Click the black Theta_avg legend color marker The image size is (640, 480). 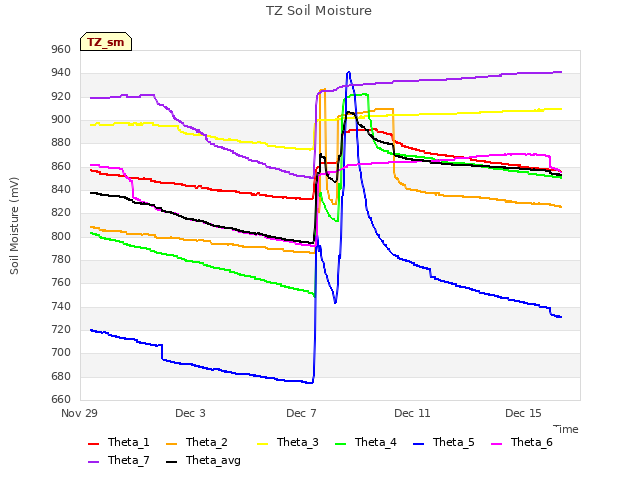pos(171,462)
